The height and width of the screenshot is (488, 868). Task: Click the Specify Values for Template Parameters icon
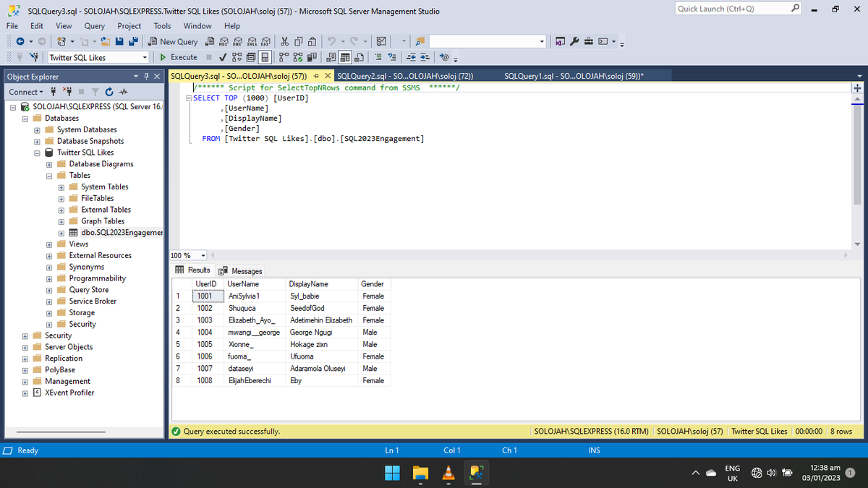444,56
